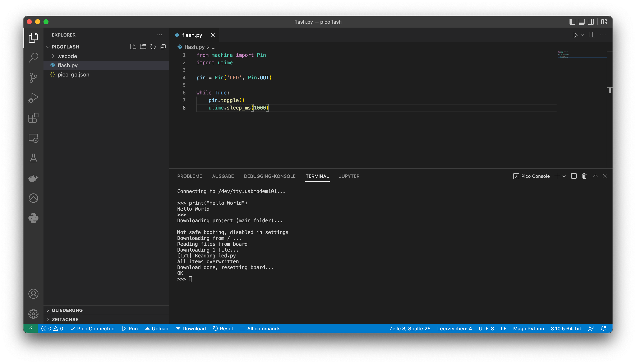The height and width of the screenshot is (364, 636).
Task: Open the new terminal profile dropdown arrow
Action: coord(564,176)
